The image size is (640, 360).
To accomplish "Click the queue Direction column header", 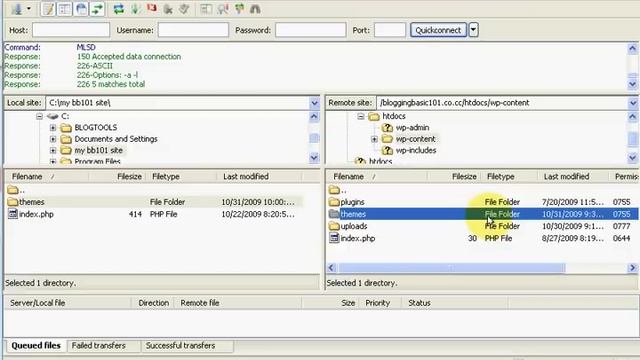I will pyautogui.click(x=153, y=303).
